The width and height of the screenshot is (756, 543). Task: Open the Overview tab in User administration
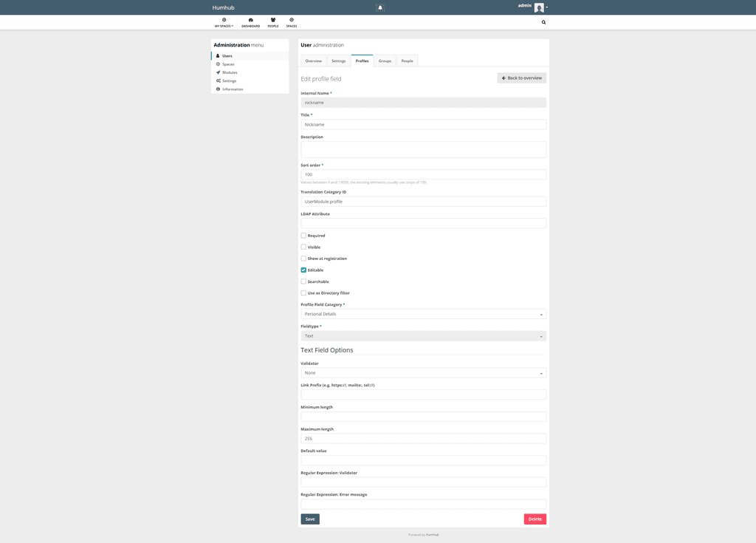(x=313, y=61)
